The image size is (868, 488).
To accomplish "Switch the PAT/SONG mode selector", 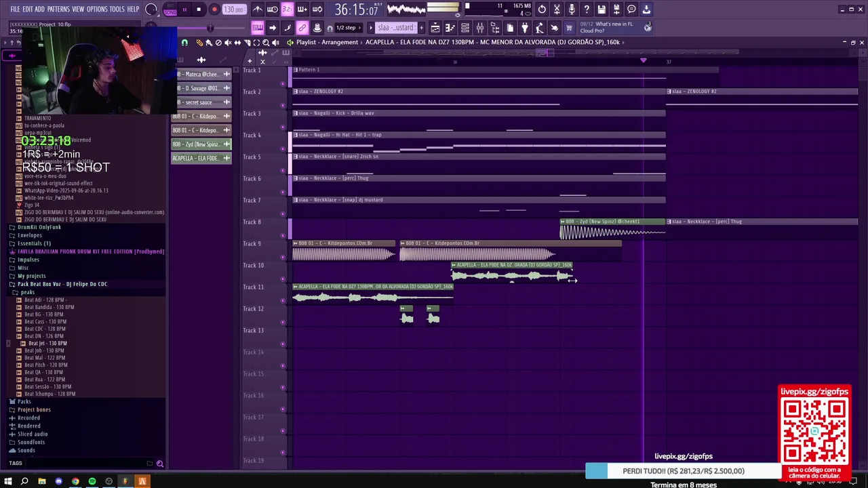I will pos(170,9).
